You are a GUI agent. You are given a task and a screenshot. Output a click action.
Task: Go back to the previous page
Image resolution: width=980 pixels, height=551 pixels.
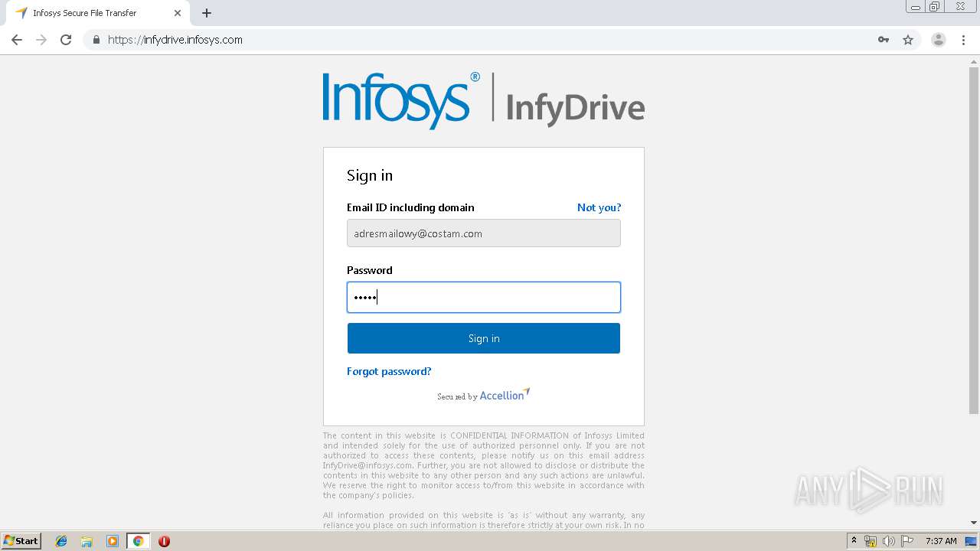17,40
